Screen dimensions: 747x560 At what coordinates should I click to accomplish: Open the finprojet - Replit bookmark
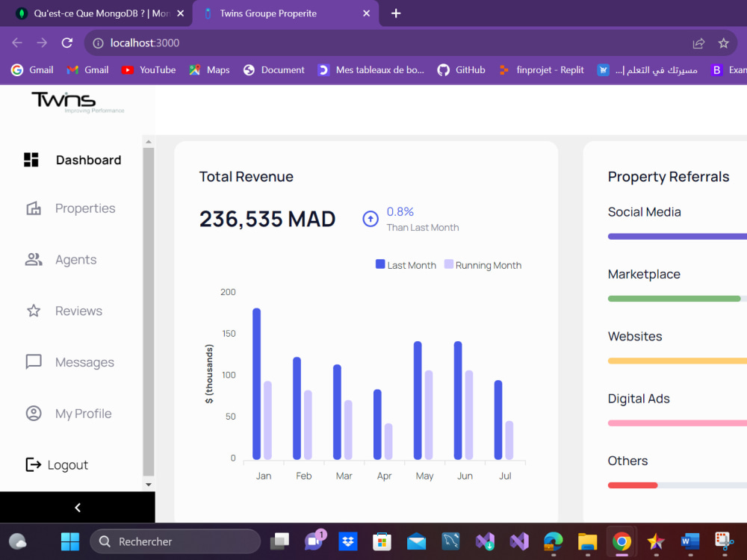click(x=541, y=70)
